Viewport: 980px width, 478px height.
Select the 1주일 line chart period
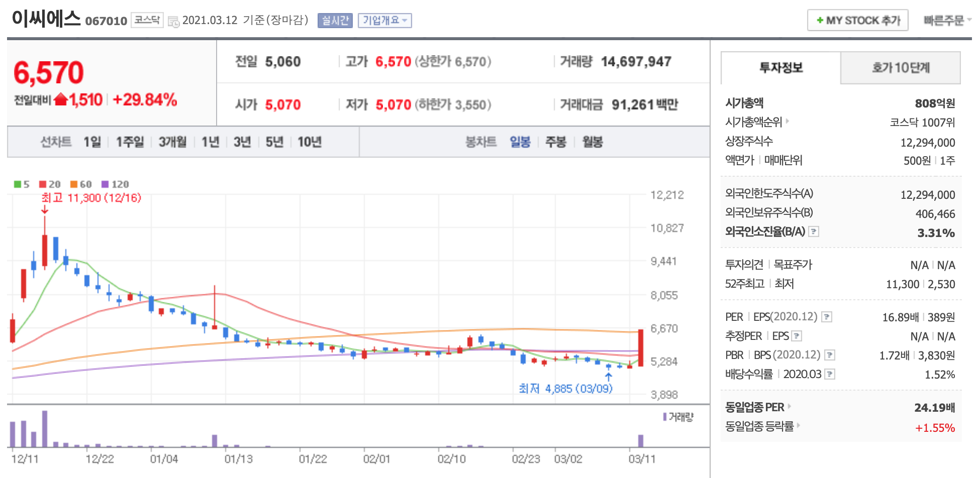pos(130,142)
